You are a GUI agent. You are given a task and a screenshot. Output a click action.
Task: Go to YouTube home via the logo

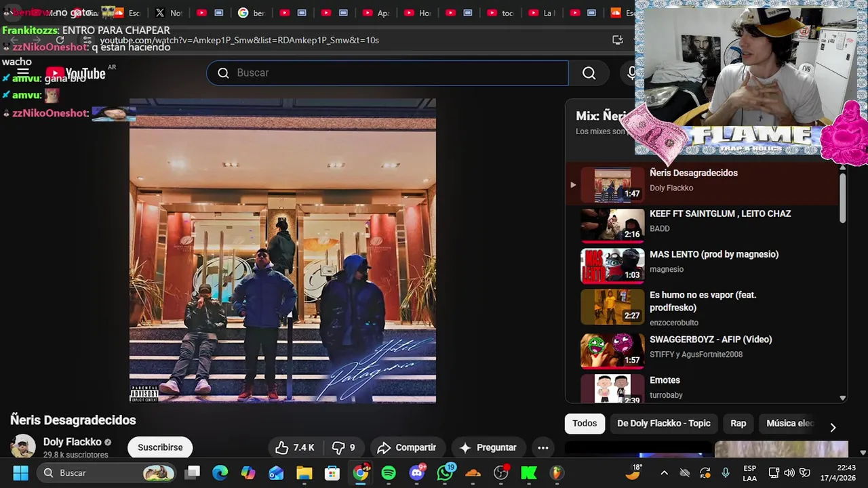point(75,73)
